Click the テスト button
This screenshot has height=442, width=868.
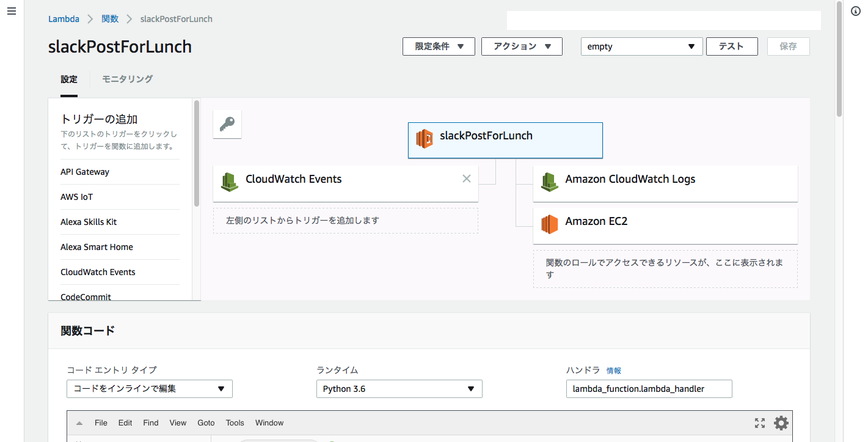[732, 46]
